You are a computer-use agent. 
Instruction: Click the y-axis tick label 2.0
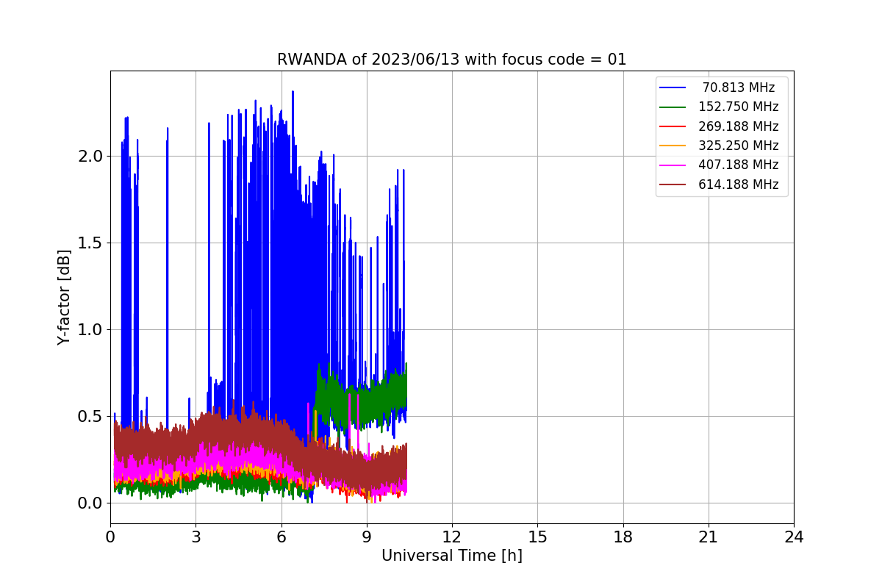click(x=90, y=157)
